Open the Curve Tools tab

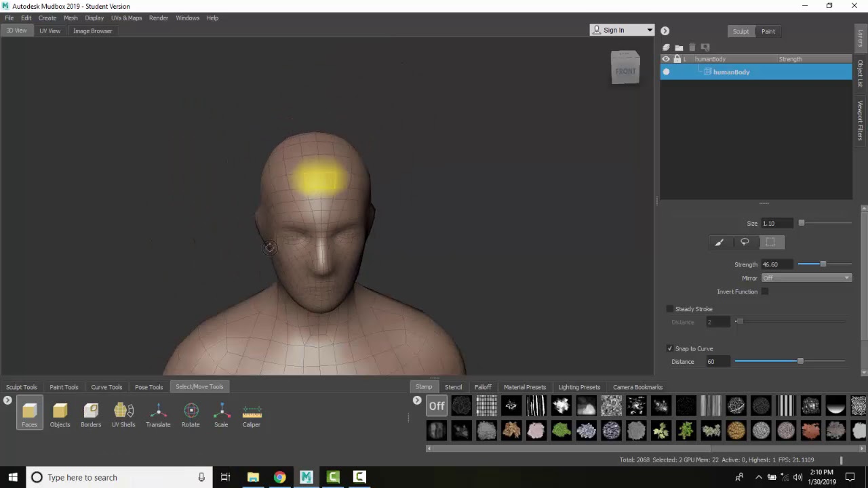click(x=106, y=387)
